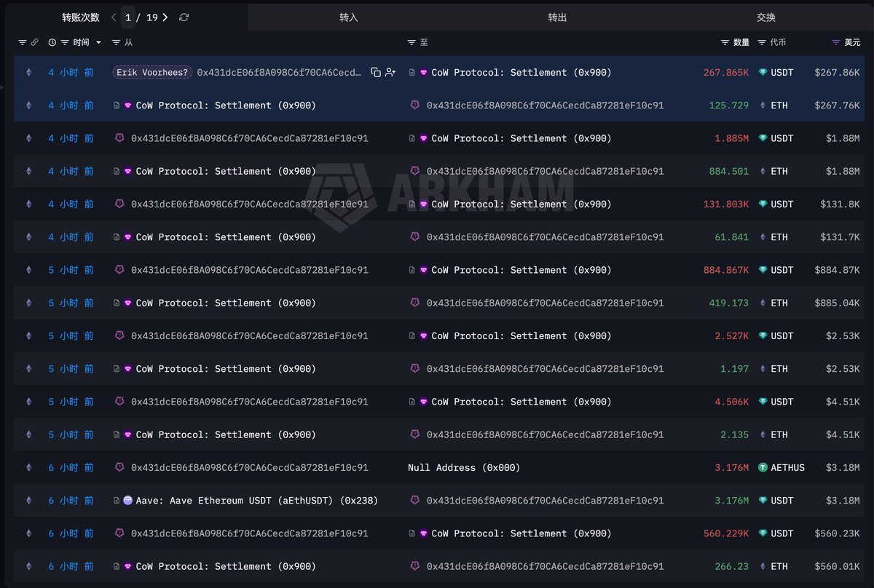Copy the Erik Voorhees address

point(376,72)
